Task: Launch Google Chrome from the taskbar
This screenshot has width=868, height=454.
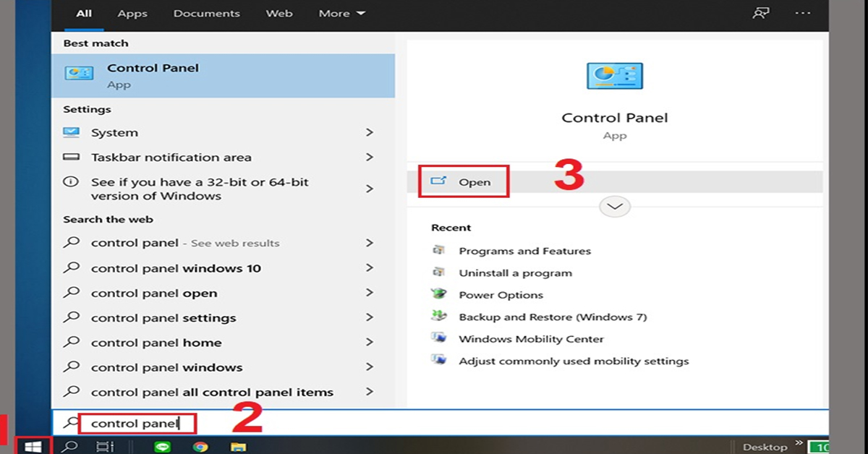Action: 200,446
